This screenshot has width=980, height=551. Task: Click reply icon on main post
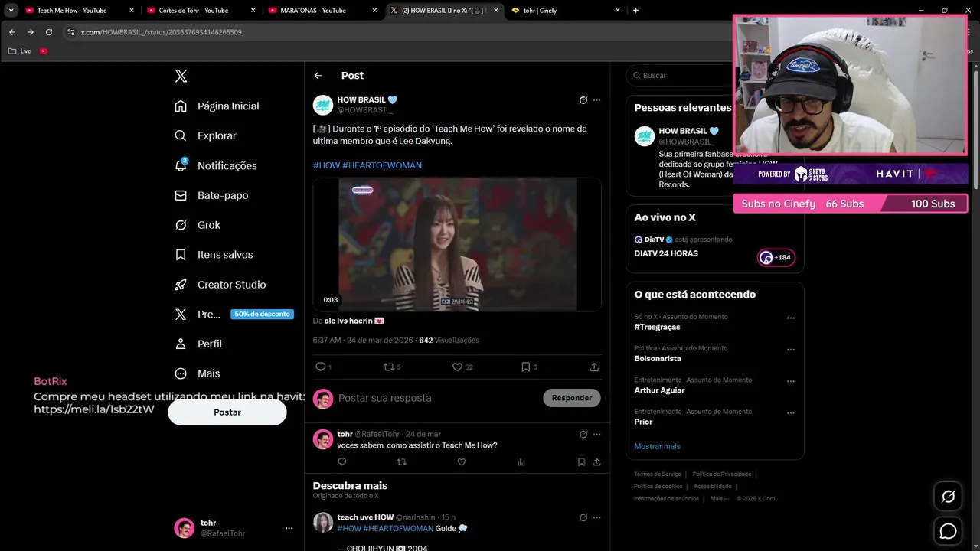click(321, 367)
